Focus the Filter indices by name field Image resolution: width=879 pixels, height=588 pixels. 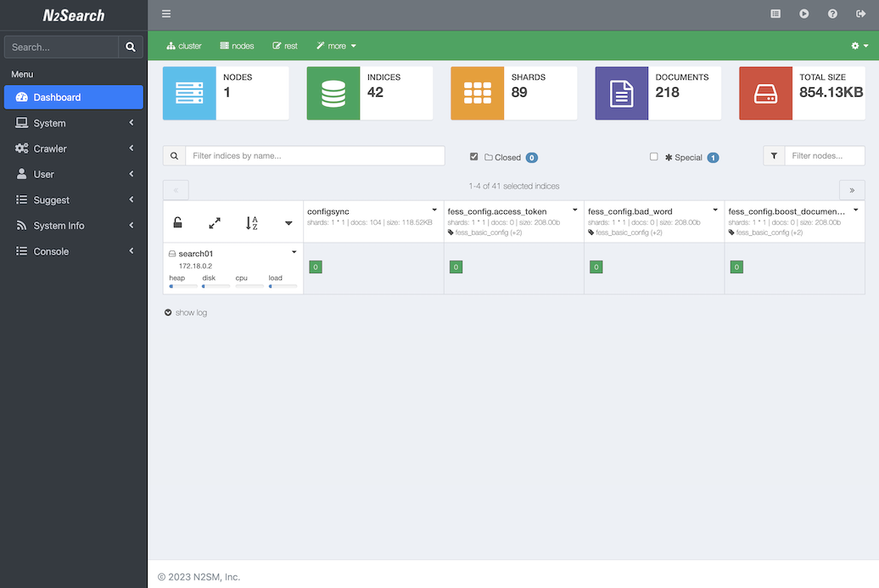(x=315, y=156)
